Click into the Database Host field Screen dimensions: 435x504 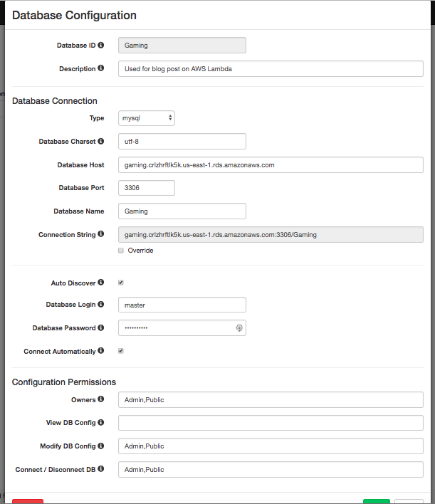point(271,165)
